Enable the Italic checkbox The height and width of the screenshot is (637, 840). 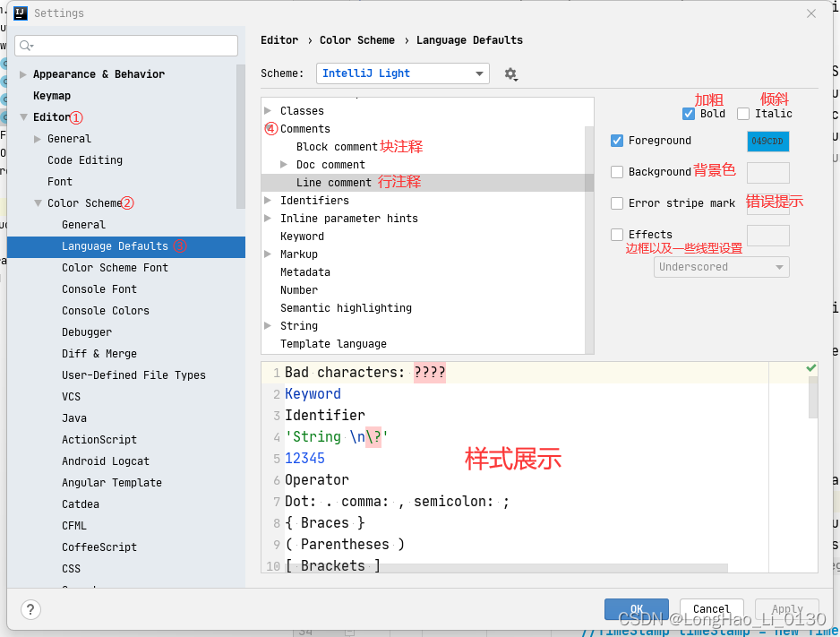[x=743, y=114]
